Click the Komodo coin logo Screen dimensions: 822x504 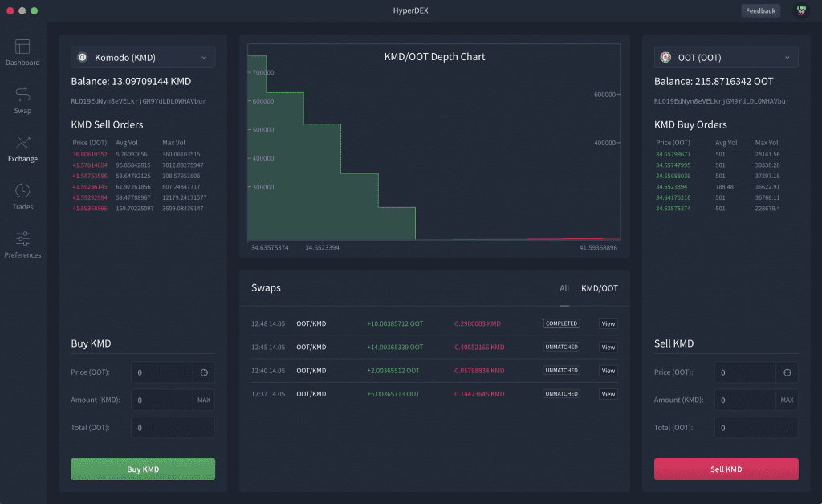(x=83, y=58)
